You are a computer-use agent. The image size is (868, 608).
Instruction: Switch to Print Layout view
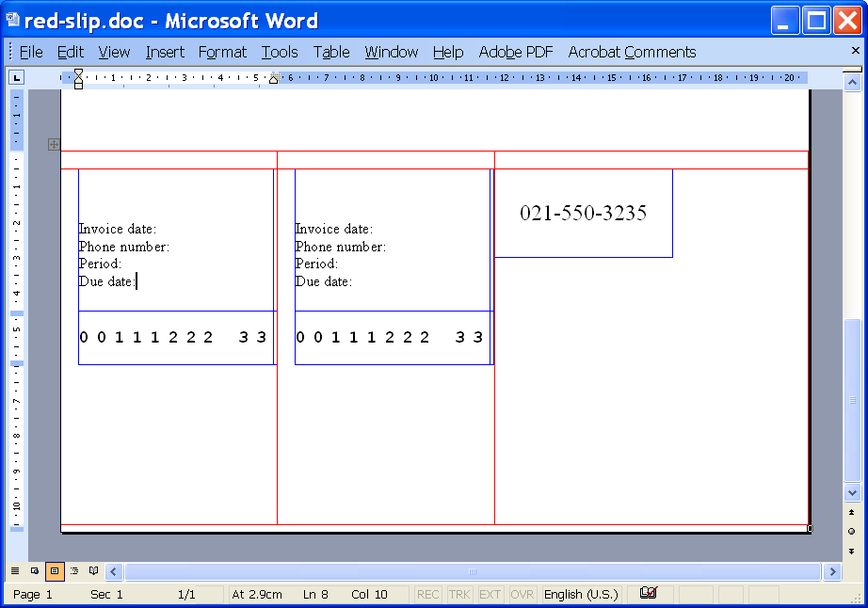[55, 571]
